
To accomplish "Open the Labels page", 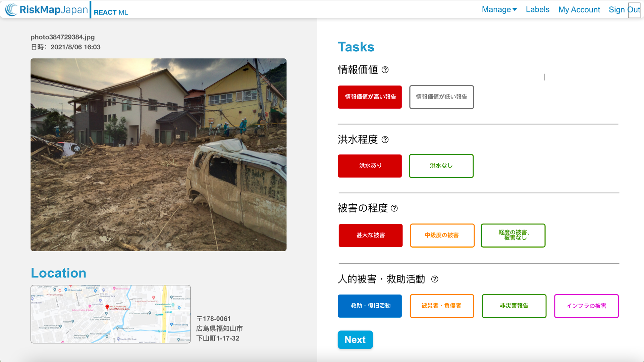I will [x=537, y=9].
